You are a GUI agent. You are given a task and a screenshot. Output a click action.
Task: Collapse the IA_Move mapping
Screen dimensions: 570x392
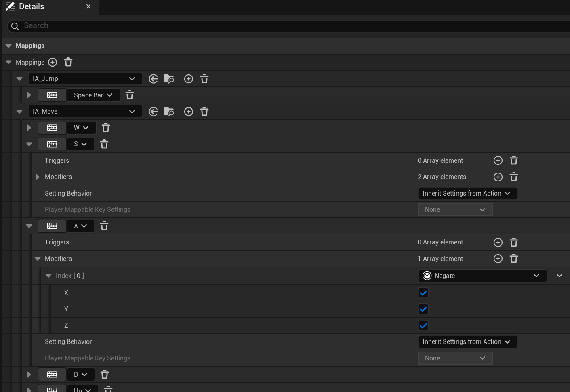(19, 112)
